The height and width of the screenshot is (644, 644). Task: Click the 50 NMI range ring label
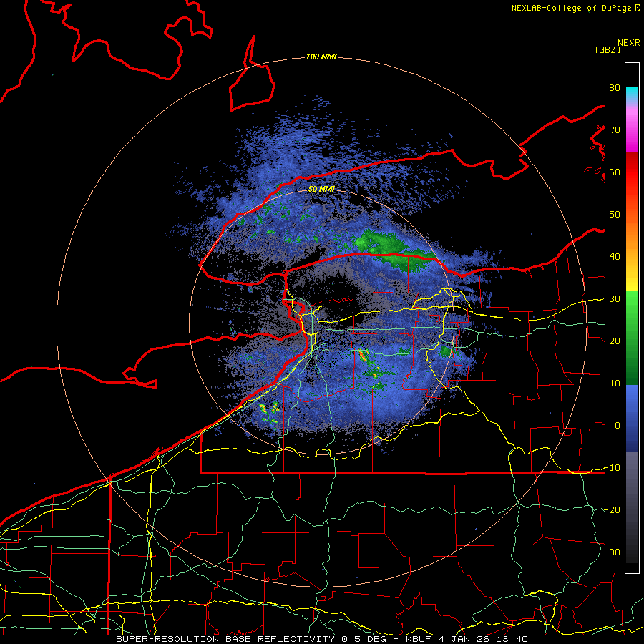click(x=321, y=189)
